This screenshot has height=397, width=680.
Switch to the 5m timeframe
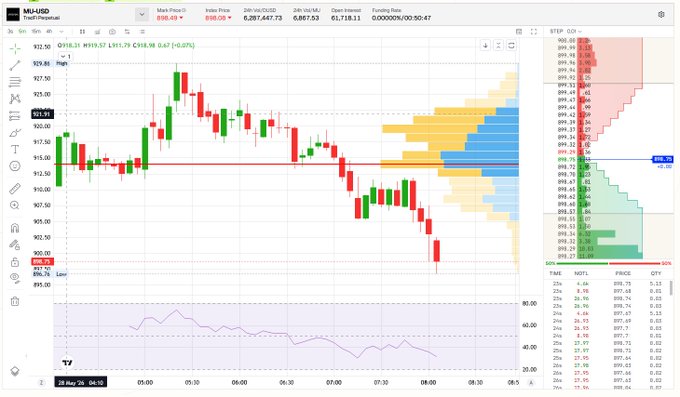[22, 31]
